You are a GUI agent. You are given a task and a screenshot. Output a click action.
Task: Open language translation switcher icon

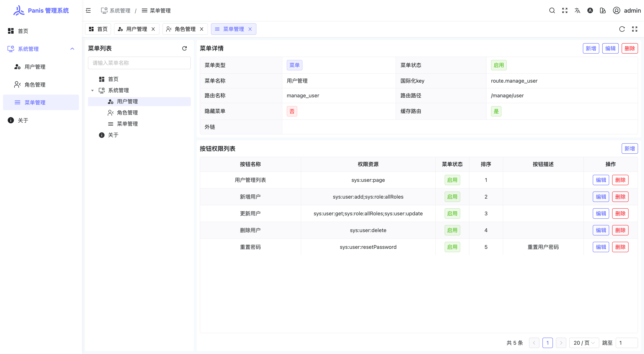pyautogui.click(x=577, y=10)
